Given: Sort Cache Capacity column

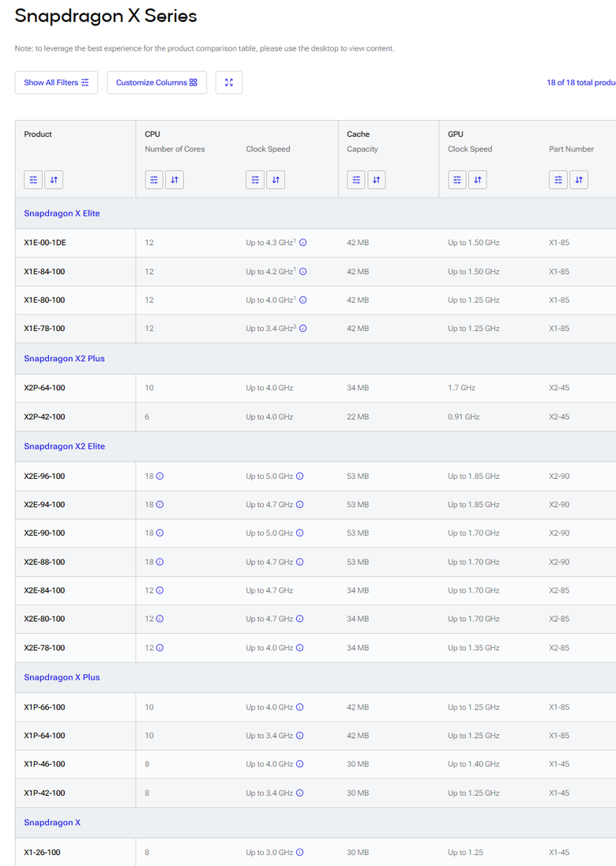Looking at the screenshot, I should [x=377, y=179].
